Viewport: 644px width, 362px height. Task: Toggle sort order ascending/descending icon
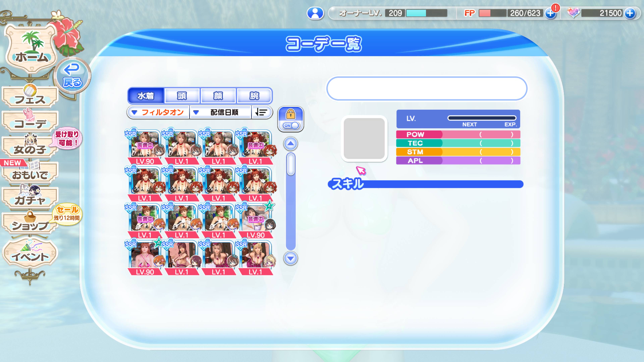pos(261,112)
